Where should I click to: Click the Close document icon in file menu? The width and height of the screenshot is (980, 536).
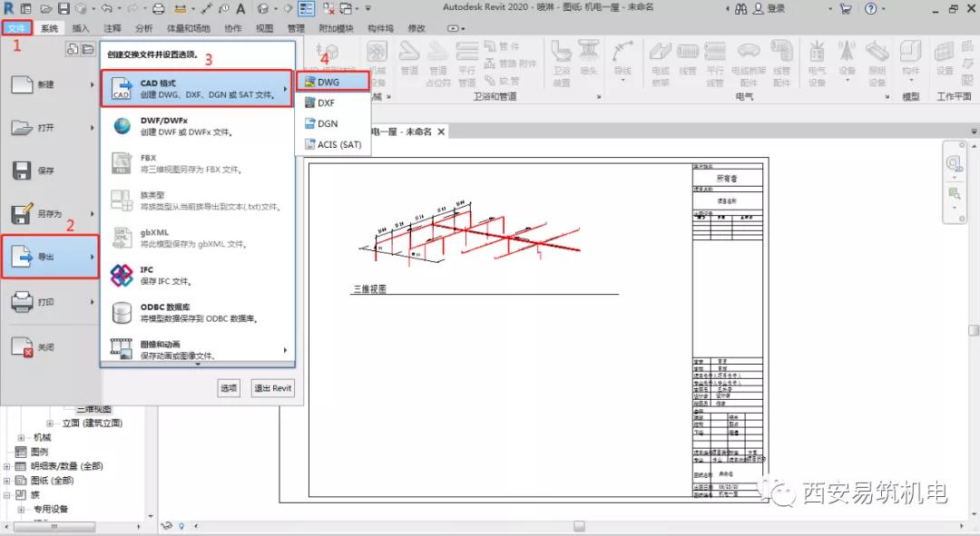click(22, 346)
